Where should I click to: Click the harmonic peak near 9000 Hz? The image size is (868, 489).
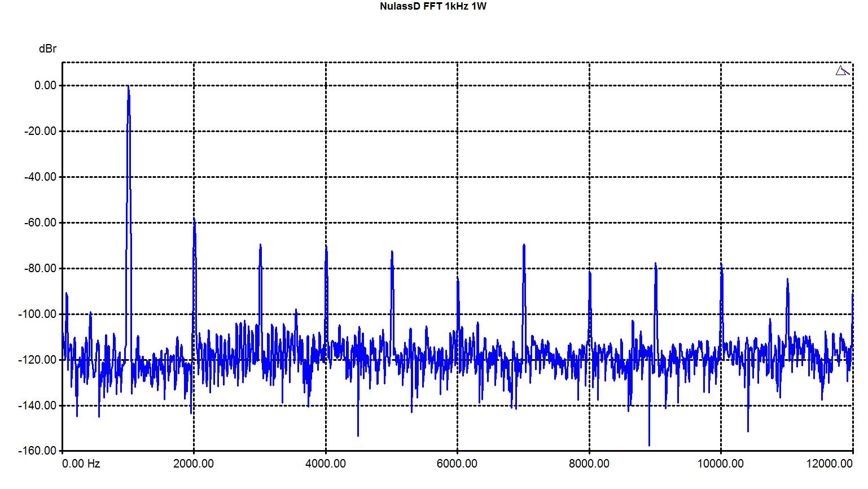coord(655,264)
